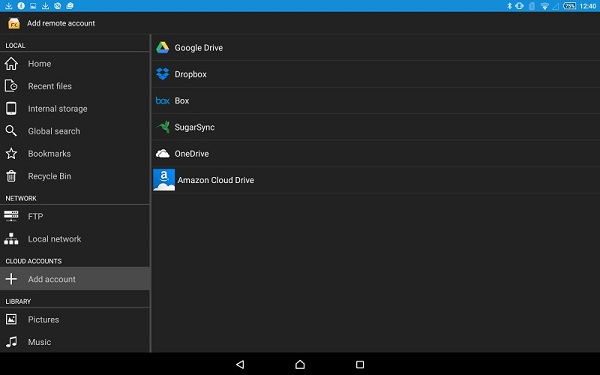
Task: Tap the Wi-Fi status icon
Action: coord(545,6)
